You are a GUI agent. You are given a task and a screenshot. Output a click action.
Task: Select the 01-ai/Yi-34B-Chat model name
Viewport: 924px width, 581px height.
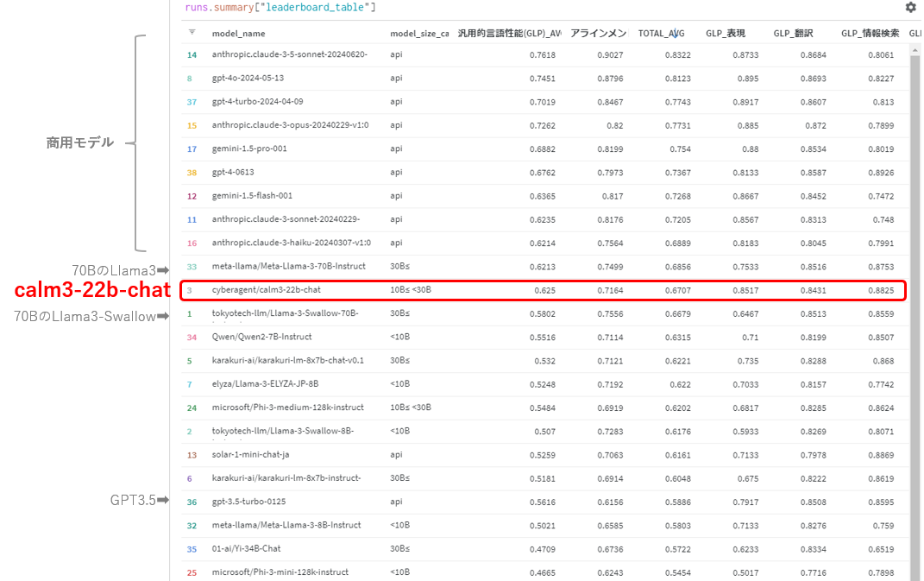coord(247,548)
